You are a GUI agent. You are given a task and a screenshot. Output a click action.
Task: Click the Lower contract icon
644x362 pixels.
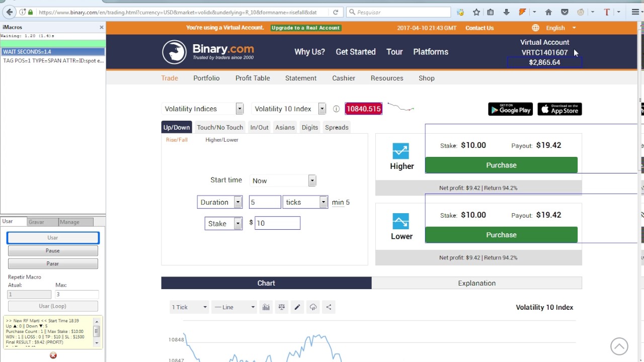coord(401,221)
